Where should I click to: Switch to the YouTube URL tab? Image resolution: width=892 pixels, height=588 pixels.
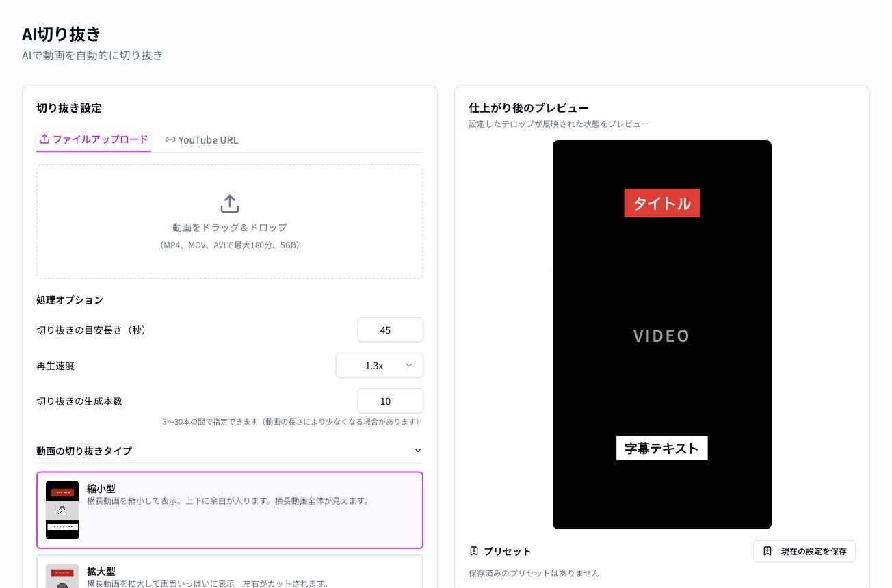(202, 139)
